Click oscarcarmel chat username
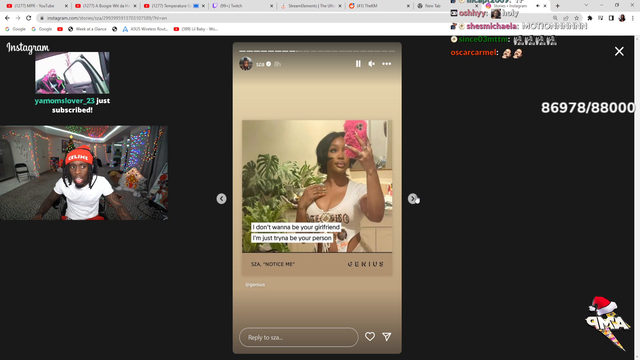 (x=473, y=52)
